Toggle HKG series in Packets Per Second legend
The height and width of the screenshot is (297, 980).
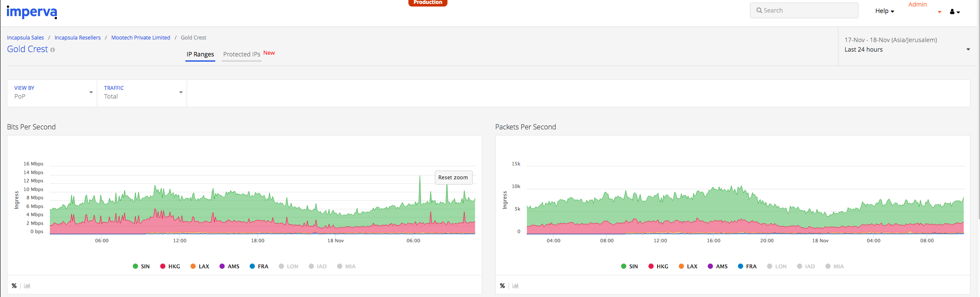click(x=658, y=266)
